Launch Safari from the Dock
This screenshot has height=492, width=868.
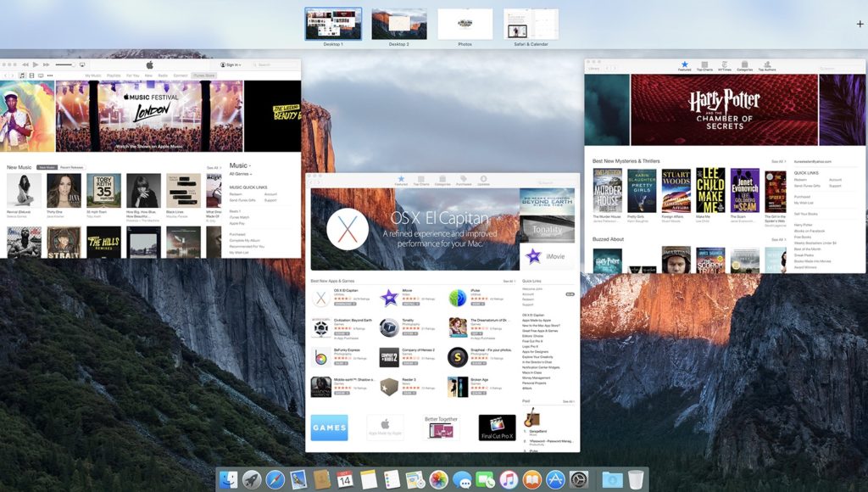275,480
